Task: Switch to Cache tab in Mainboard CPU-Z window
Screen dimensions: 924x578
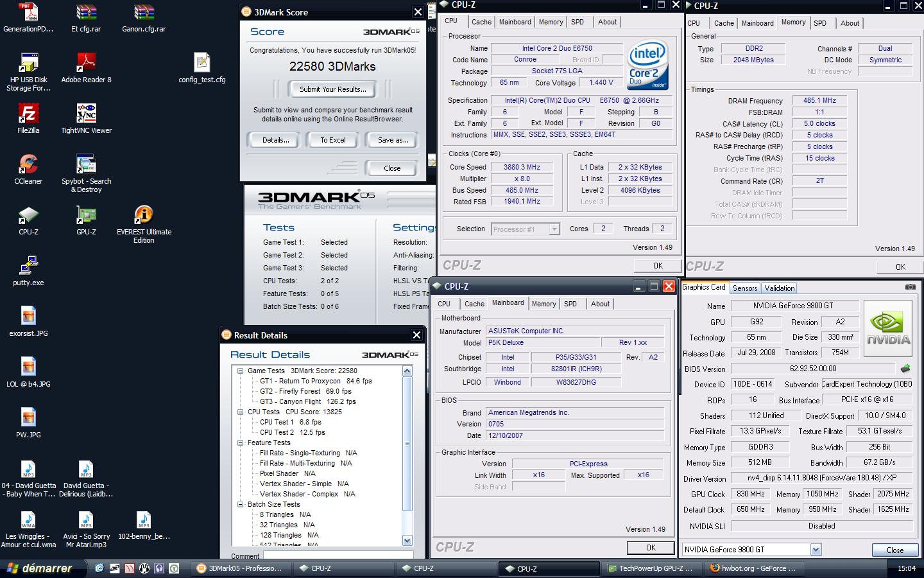Action: click(474, 304)
